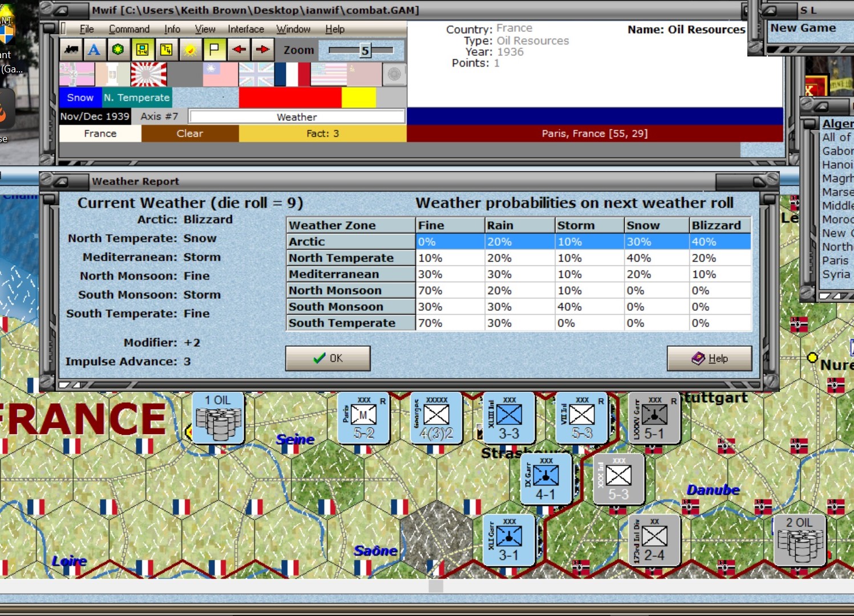The width and height of the screenshot is (854, 616).
Task: Select the blue 4-1 garrison unit counter
Action: coord(546,479)
